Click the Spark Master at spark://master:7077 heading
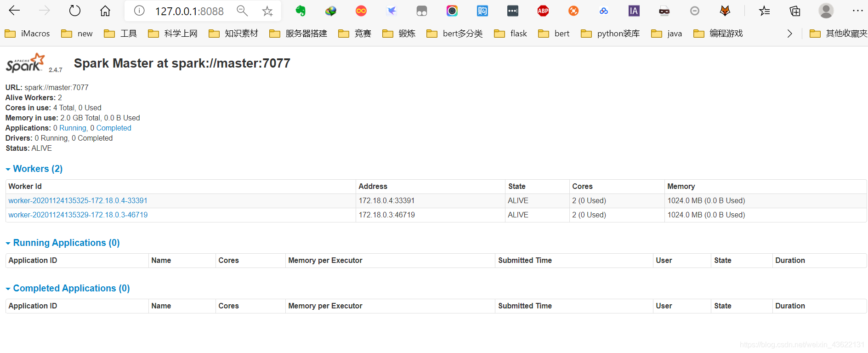 182,63
